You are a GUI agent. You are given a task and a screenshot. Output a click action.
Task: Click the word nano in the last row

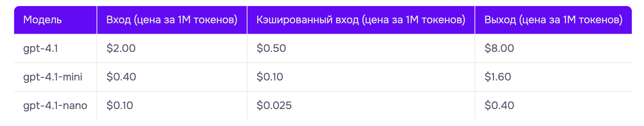coord(75,106)
